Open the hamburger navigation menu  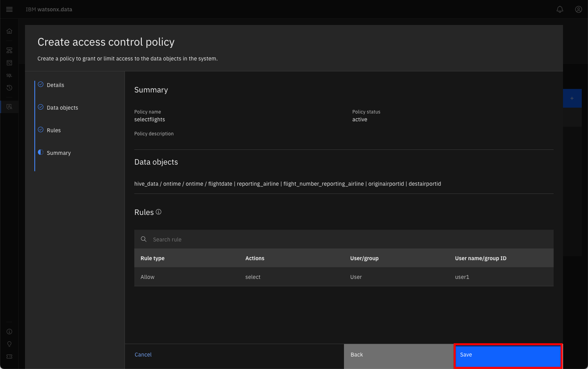(9, 9)
